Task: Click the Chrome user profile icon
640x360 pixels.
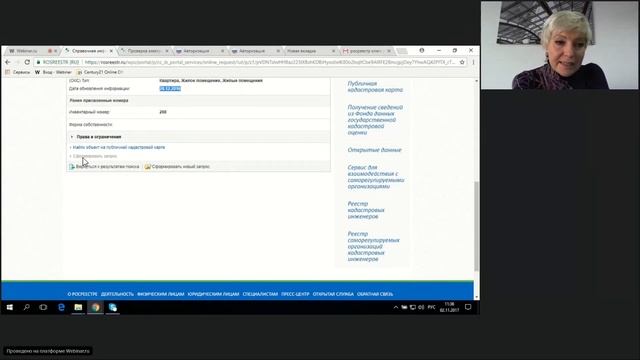Action: 422,50
